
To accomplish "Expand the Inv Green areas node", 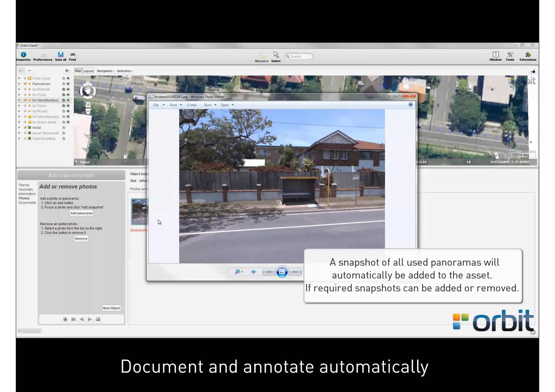I will click(20, 122).
